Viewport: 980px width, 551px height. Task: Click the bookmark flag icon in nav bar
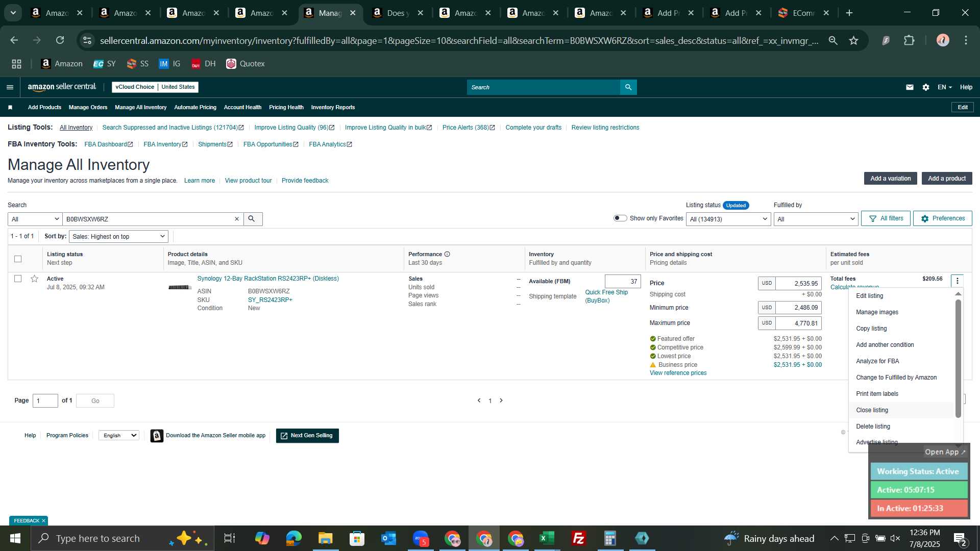point(10,107)
